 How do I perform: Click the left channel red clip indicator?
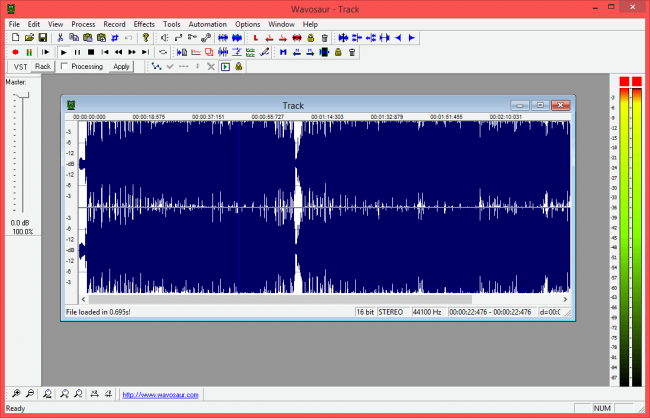click(624, 81)
